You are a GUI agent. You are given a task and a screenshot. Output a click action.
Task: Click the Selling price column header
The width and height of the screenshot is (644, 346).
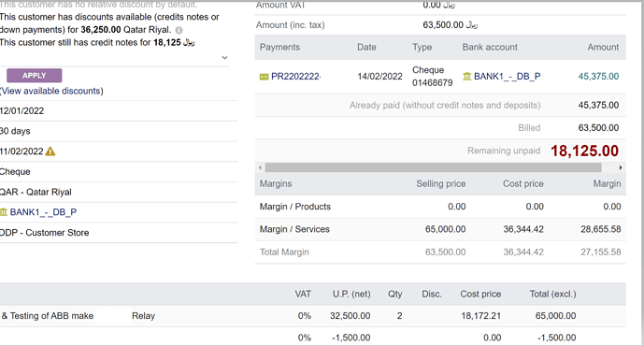(440, 183)
